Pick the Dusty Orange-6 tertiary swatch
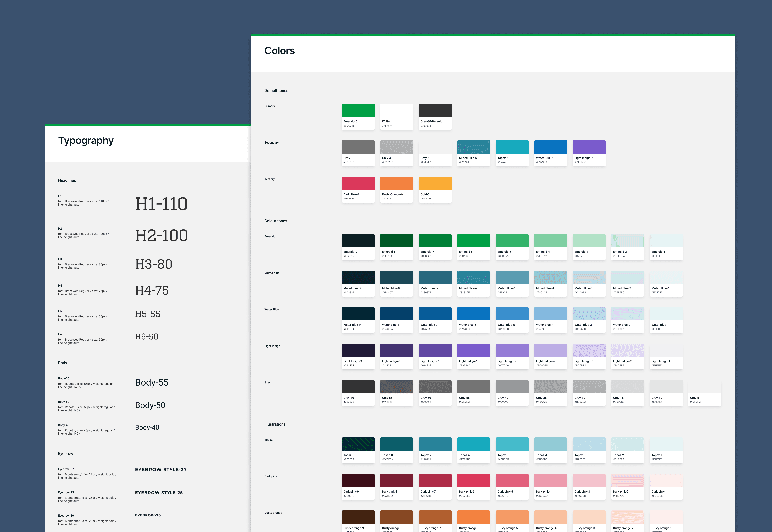The image size is (772, 532). [396, 184]
